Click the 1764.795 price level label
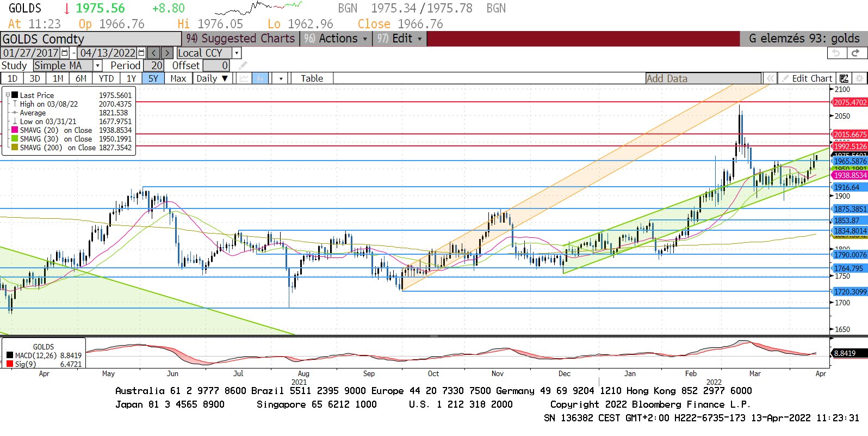The width and height of the screenshot is (868, 436). 850,268
